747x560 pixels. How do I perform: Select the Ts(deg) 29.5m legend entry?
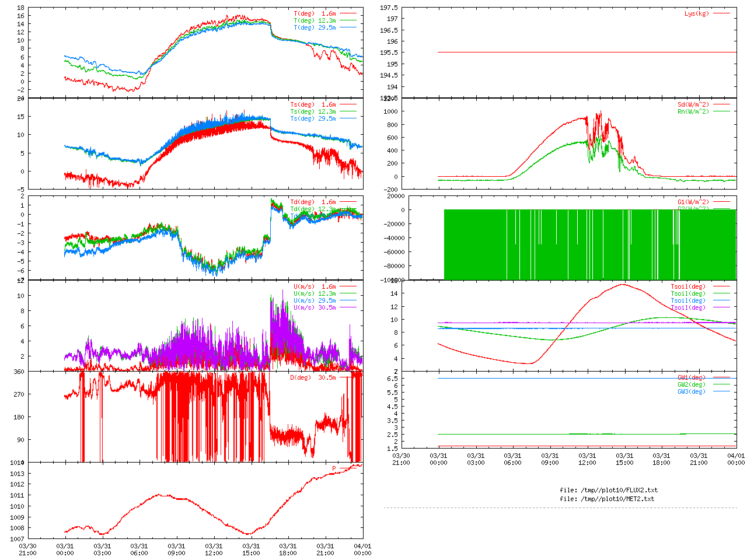click(313, 119)
